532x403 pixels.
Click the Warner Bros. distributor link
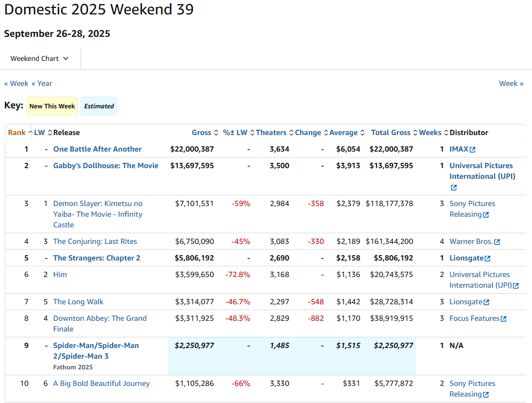click(x=471, y=242)
